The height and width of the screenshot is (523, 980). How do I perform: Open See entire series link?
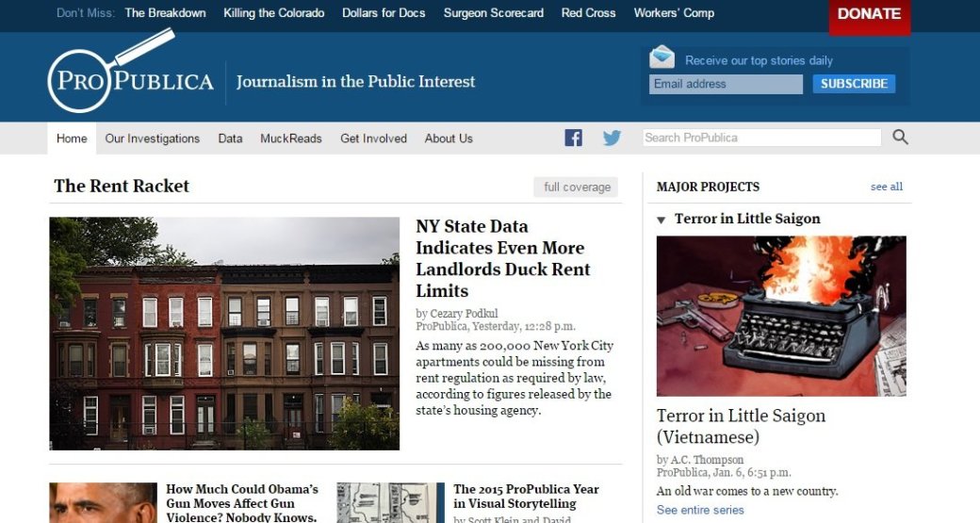[x=700, y=510]
